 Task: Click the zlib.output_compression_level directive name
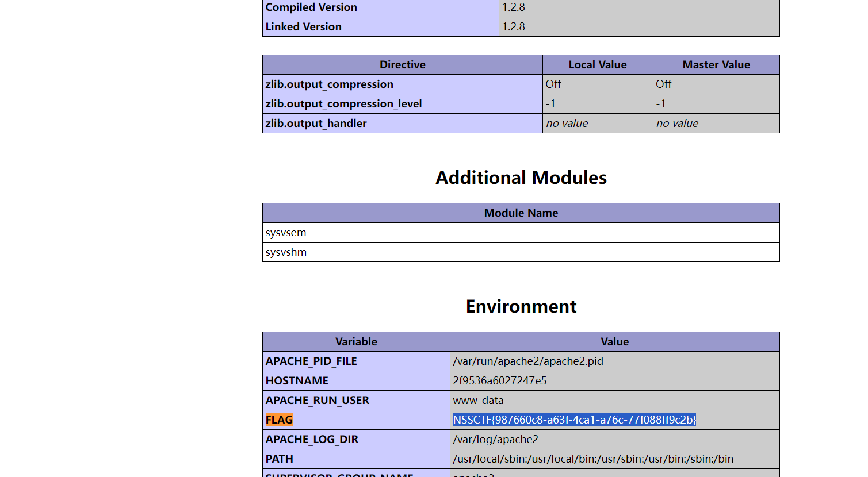click(x=343, y=104)
